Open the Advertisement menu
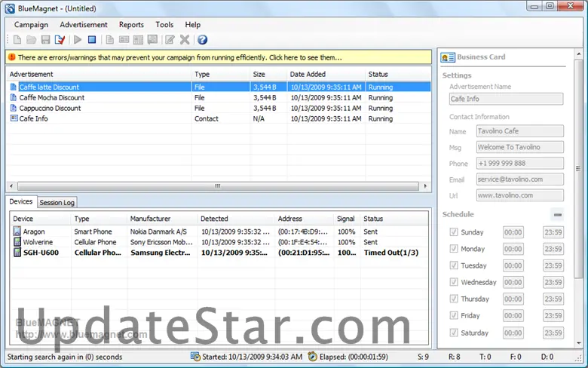 83,25
